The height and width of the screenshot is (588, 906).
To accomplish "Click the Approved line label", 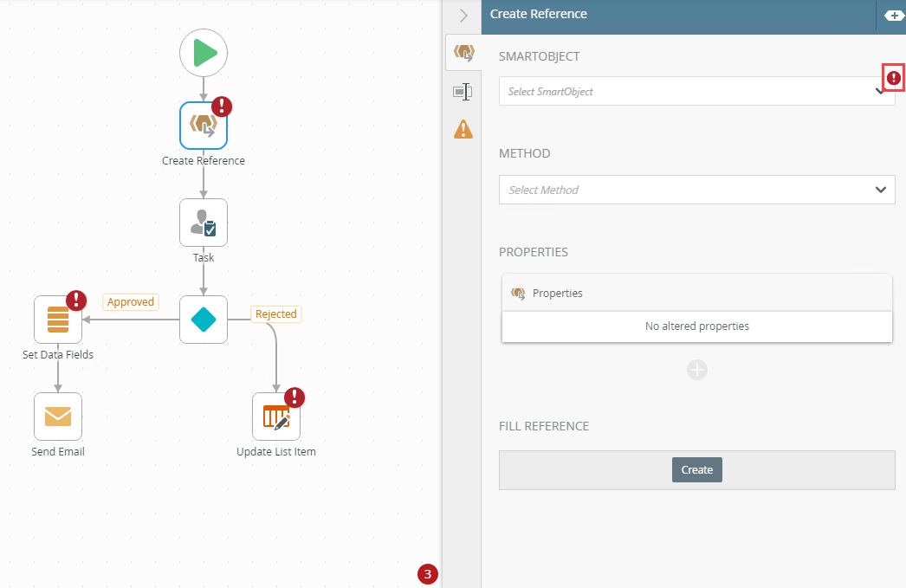I will pos(131,302).
